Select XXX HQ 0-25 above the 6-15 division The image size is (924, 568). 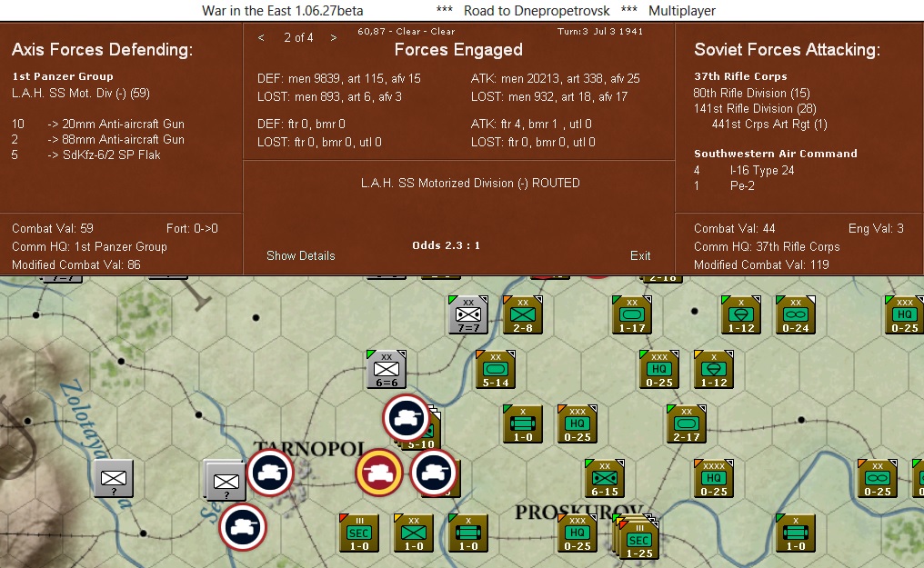(577, 424)
